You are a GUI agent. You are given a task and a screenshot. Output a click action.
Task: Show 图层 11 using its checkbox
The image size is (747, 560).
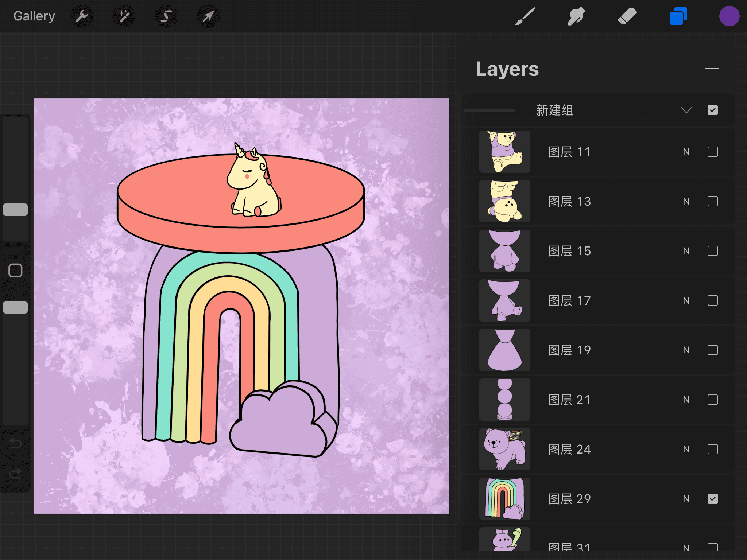click(712, 152)
